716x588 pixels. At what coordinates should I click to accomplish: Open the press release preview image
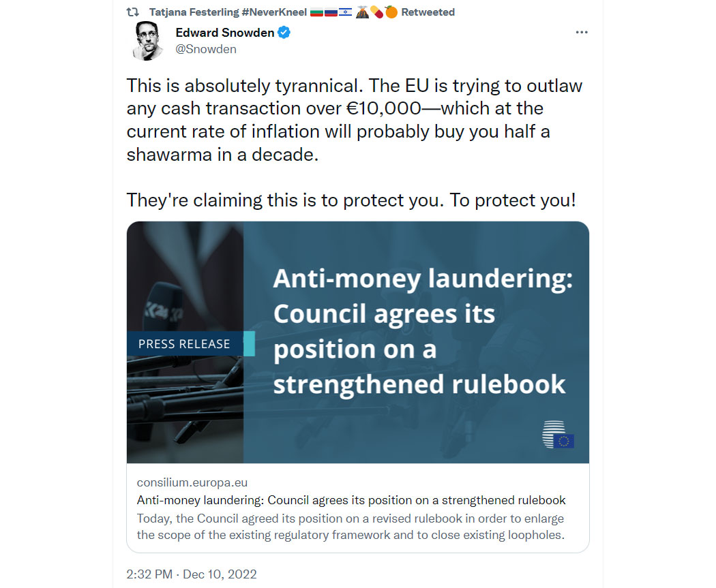coord(358,342)
